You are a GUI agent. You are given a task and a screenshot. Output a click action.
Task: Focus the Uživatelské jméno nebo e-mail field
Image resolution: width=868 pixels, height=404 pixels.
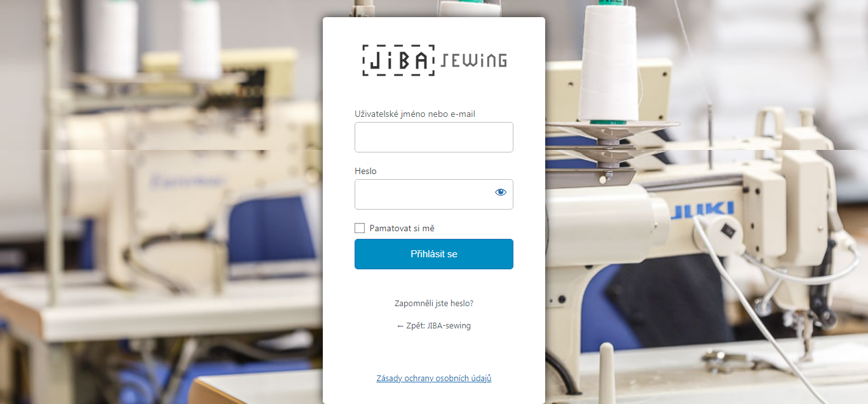434,137
